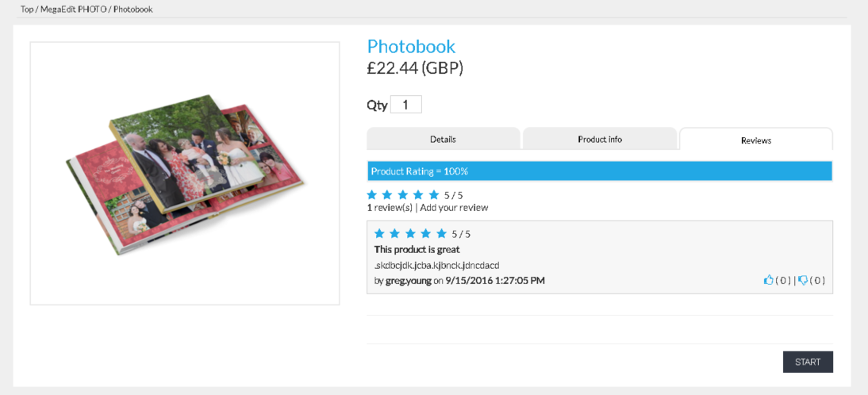
Task: Switch to the Product info tab
Action: click(x=599, y=139)
